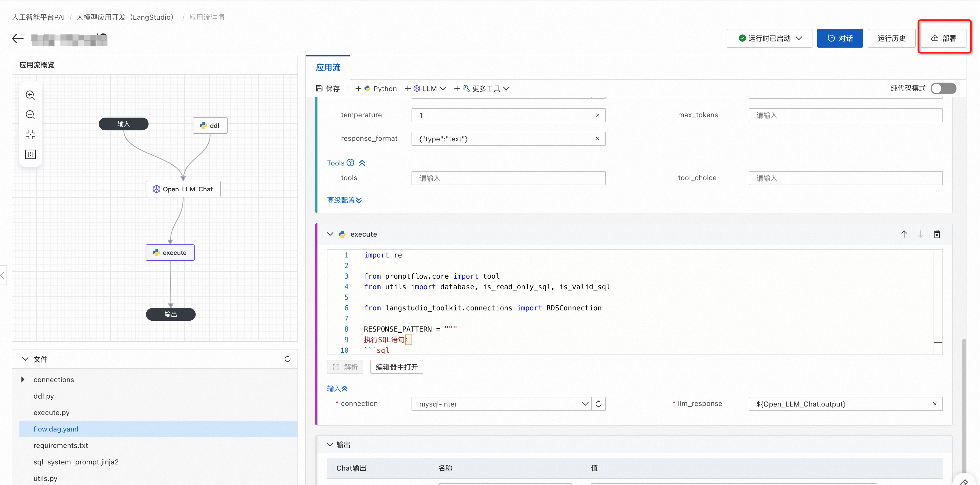Delete the execute node
Screen dimensions: 980x485
click(x=937, y=234)
